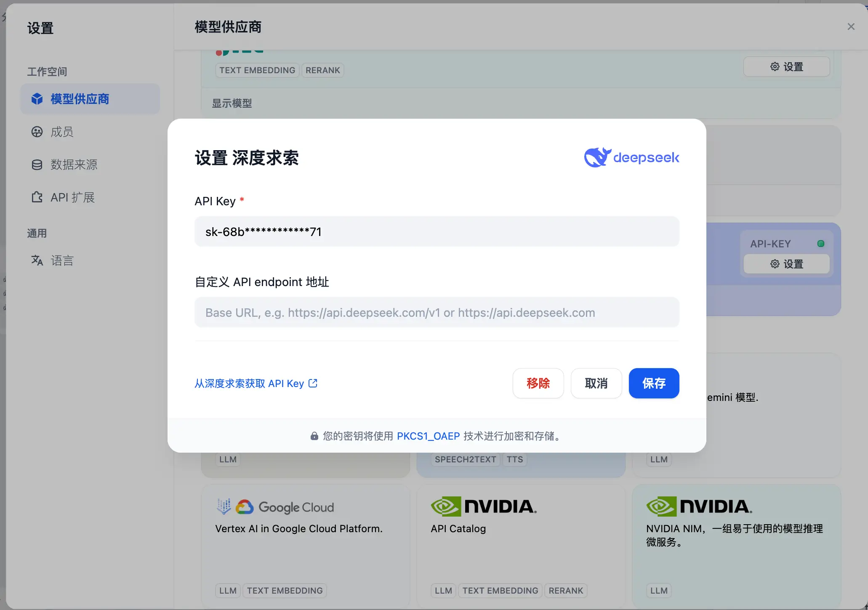Viewport: 868px width, 610px height.
Task: Click the SPEECH2TEXT tag
Action: pyautogui.click(x=465, y=459)
